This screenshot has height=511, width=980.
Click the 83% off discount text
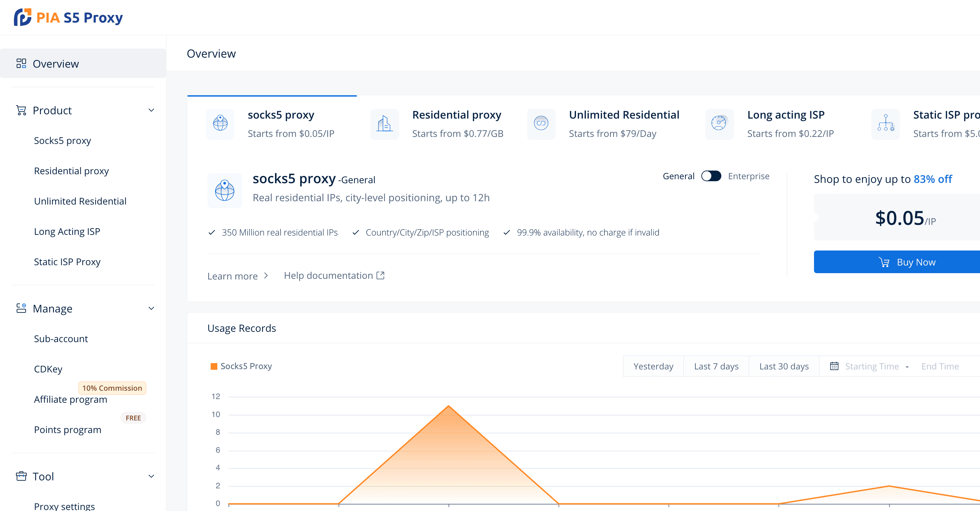pyautogui.click(x=932, y=179)
